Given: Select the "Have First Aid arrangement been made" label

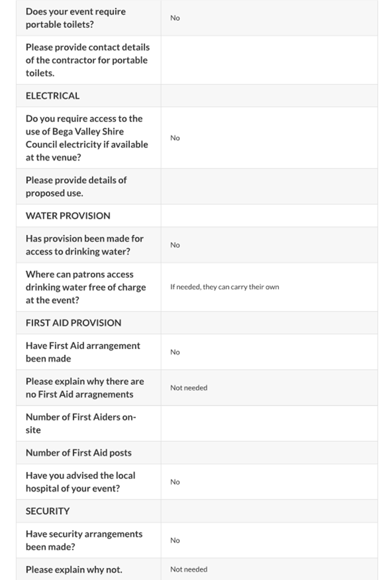Looking at the screenshot, I should [x=82, y=352].
